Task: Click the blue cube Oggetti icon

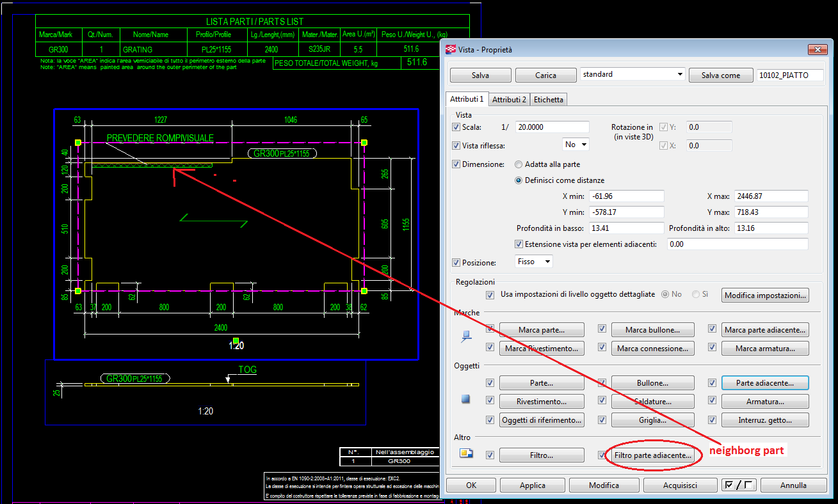Action: pyautogui.click(x=466, y=399)
